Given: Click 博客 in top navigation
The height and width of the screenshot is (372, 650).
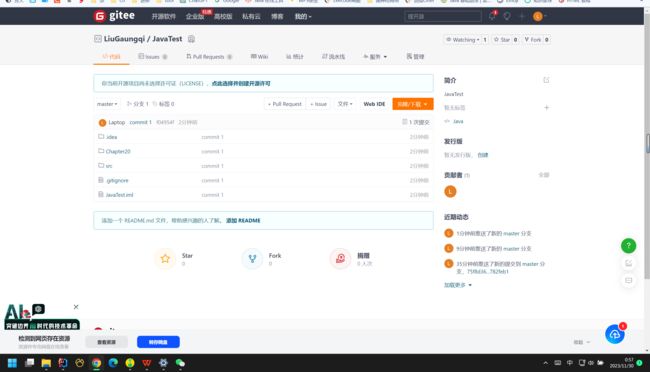Looking at the screenshot, I should click(277, 16).
